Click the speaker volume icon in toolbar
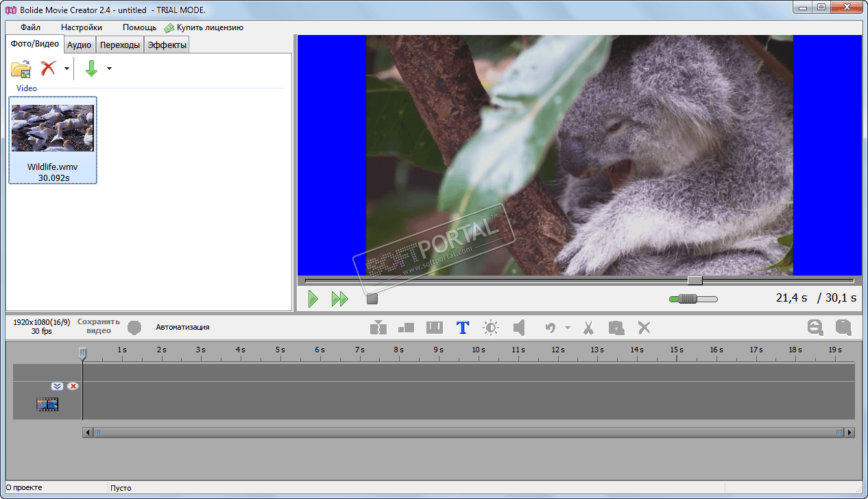 (x=519, y=328)
